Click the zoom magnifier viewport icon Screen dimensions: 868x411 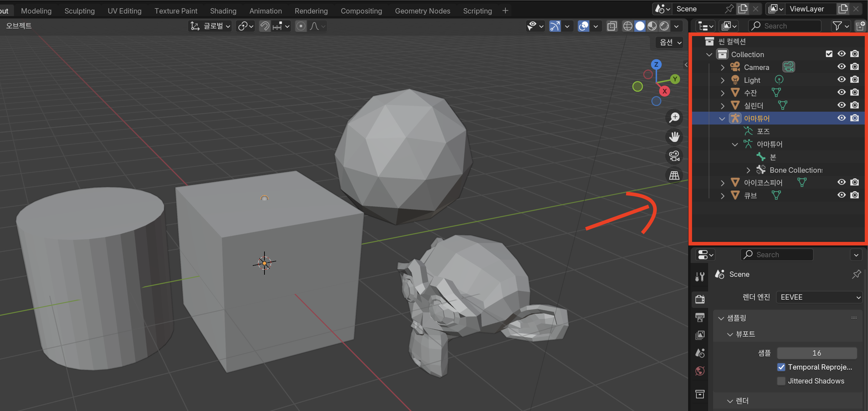[x=674, y=117]
